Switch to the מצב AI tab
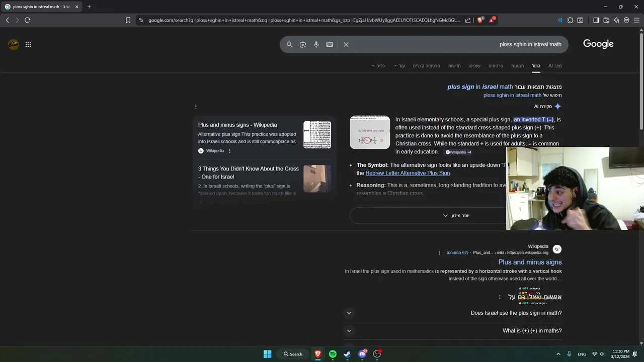644x362 pixels. pyautogui.click(x=555, y=66)
